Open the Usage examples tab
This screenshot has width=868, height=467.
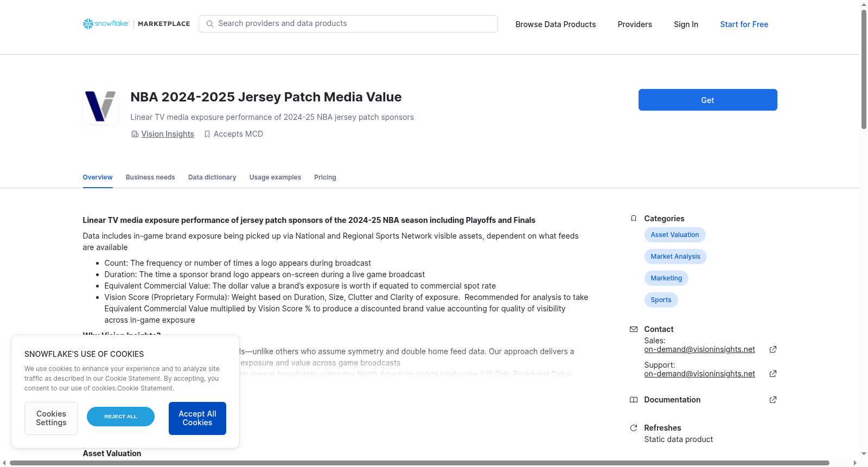point(275,177)
